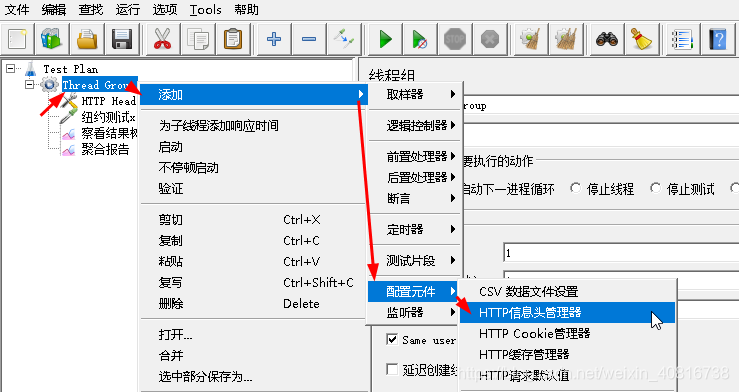Expand all nodes with plus icon
This screenshot has height=392, width=739.
[274, 39]
